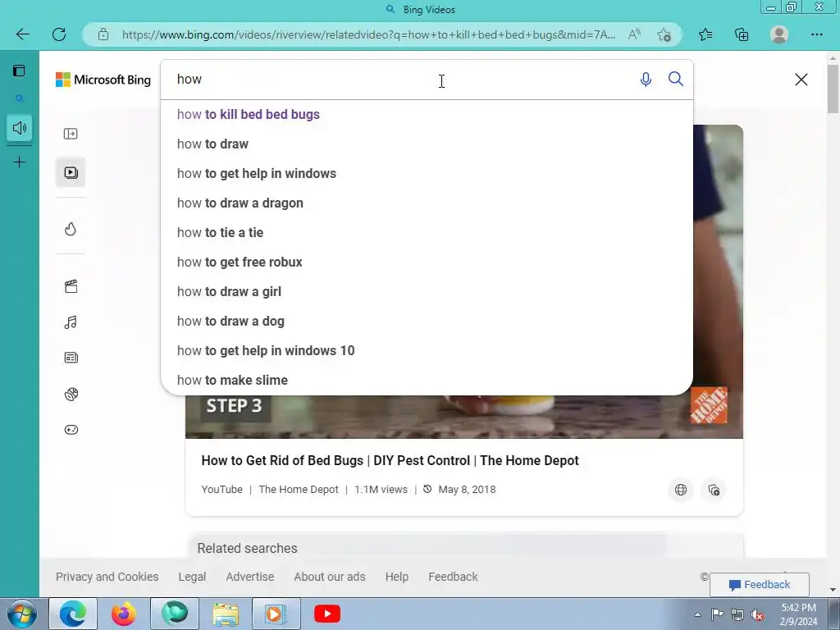Click the vertical page scrollbar thumb
This screenshot has height=630, width=840.
(x=833, y=89)
